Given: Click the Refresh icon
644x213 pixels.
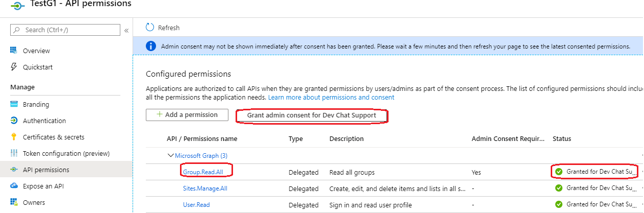Looking at the screenshot, I should tap(150, 28).
